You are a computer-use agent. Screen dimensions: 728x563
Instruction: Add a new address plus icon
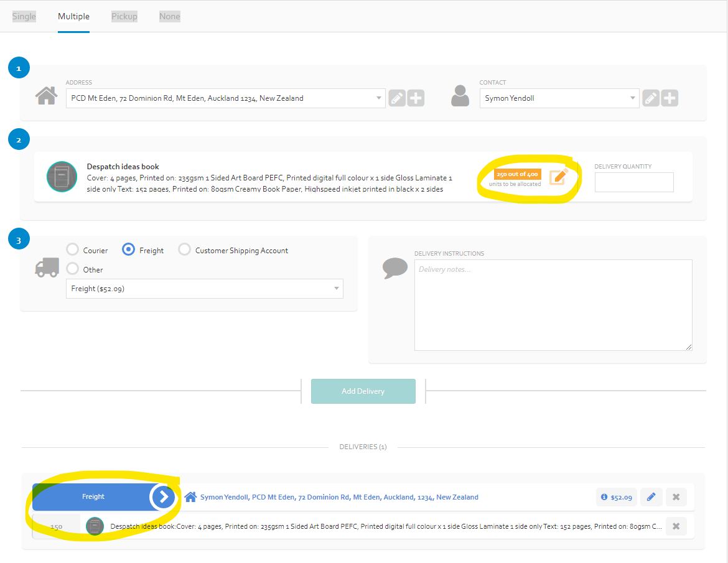coord(416,98)
